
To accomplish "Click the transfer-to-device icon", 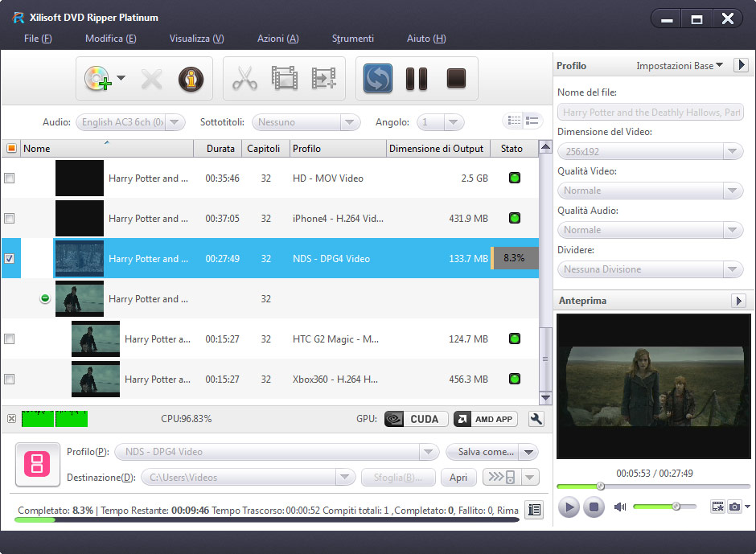I will pyautogui.click(x=502, y=478).
